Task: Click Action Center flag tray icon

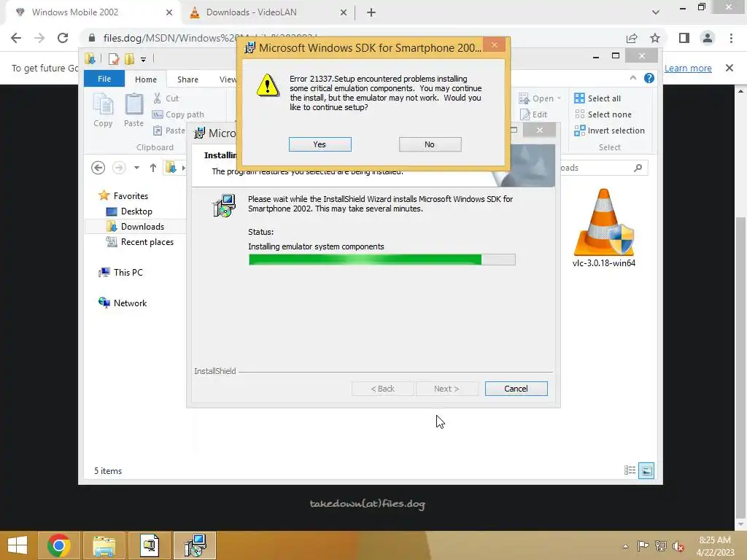Action: tap(643, 546)
